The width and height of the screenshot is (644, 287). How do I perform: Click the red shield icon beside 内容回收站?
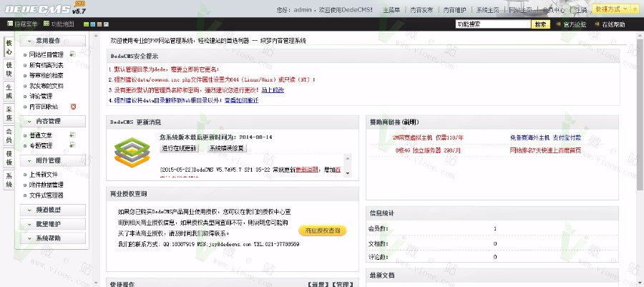[73, 107]
